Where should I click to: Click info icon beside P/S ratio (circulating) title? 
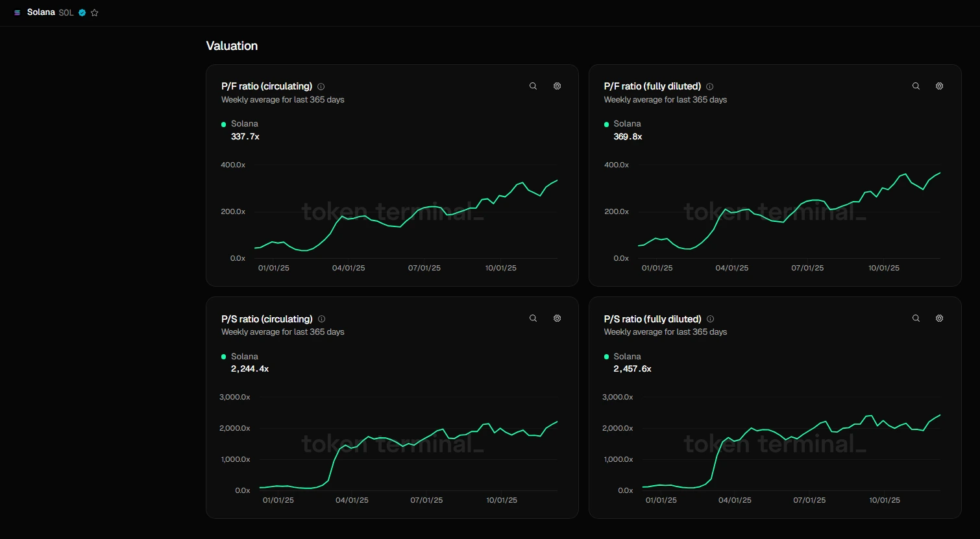(x=322, y=319)
